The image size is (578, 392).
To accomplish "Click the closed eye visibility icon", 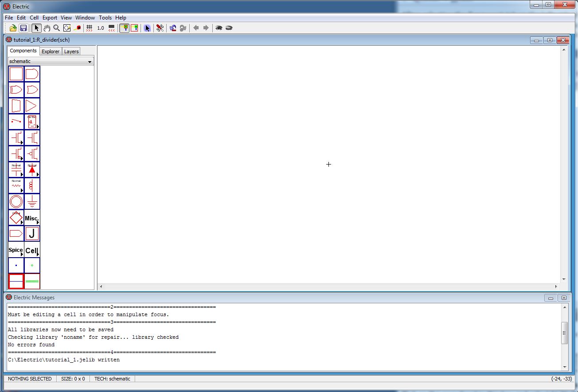I will 229,28.
